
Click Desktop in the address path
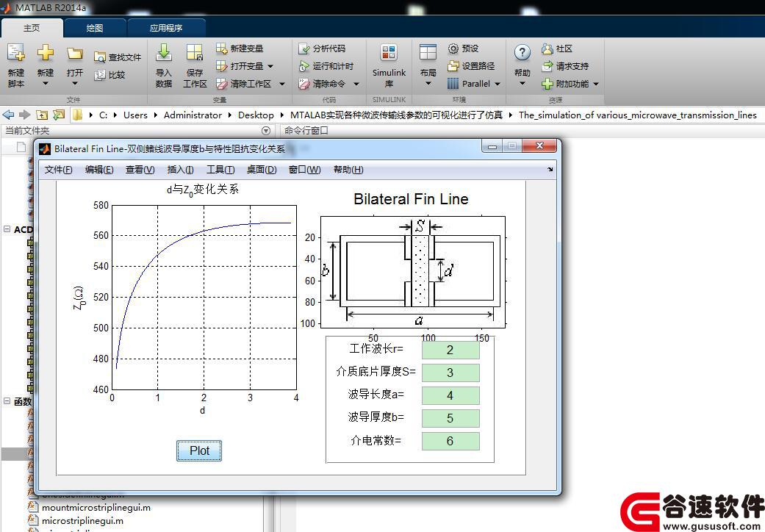[x=256, y=115]
